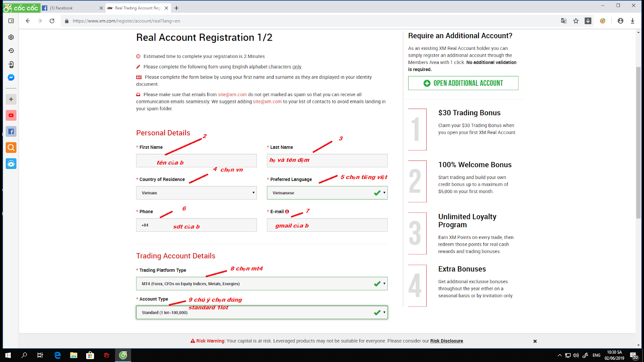Open Coc Coc browser main menu logo
This screenshot has width=644, height=362.
coord(22,8)
